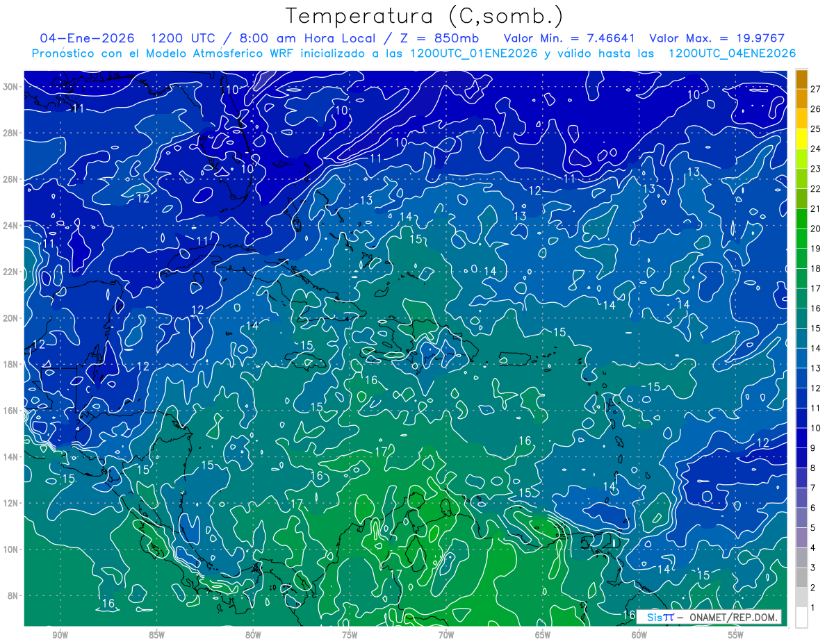
Task: Select the date 04-Ene-2026
Action: pyautogui.click(x=88, y=38)
